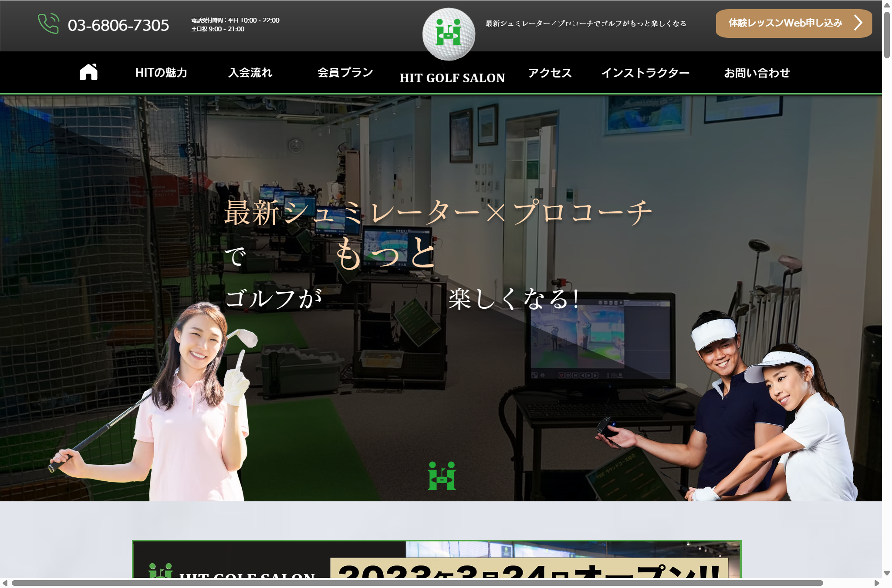Click the hero headline 最新シュミレーター×プロコーチ
This screenshot has height=588, width=892.
click(438, 212)
